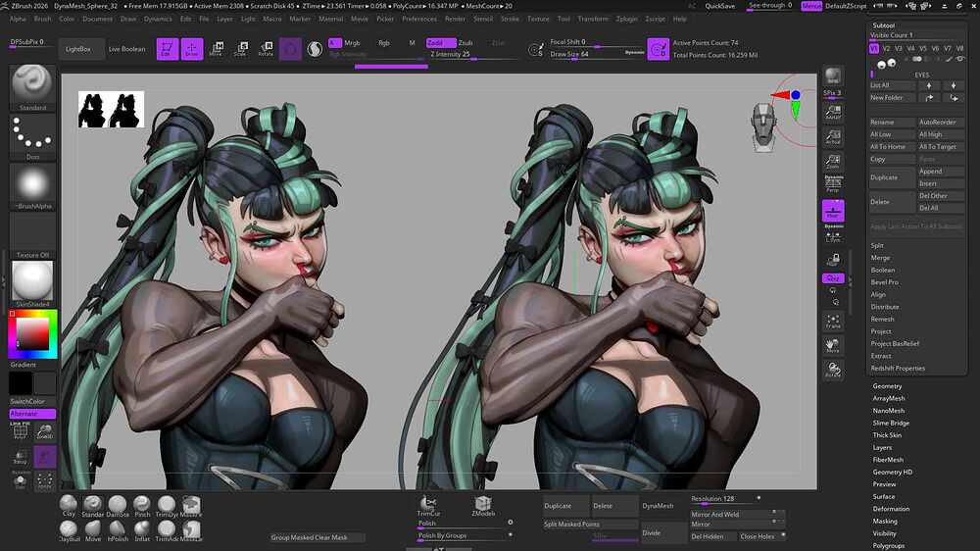980x551 pixels.
Task: Select the Move brush in bottom shelf
Action: click(93, 531)
